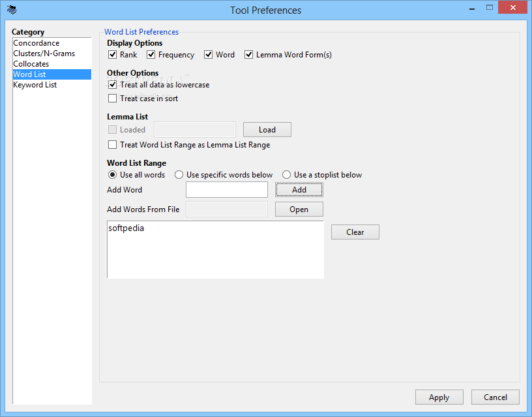The image size is (532, 417).
Task: Cancel the preferences dialog
Action: [495, 397]
